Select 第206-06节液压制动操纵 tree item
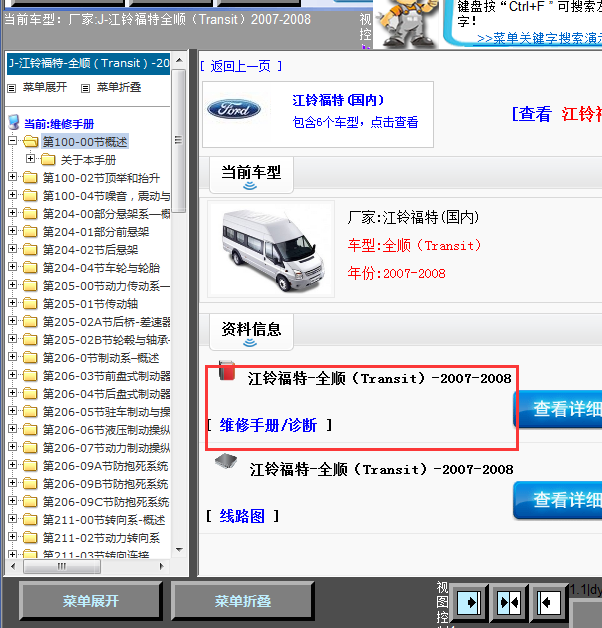 (x=107, y=430)
